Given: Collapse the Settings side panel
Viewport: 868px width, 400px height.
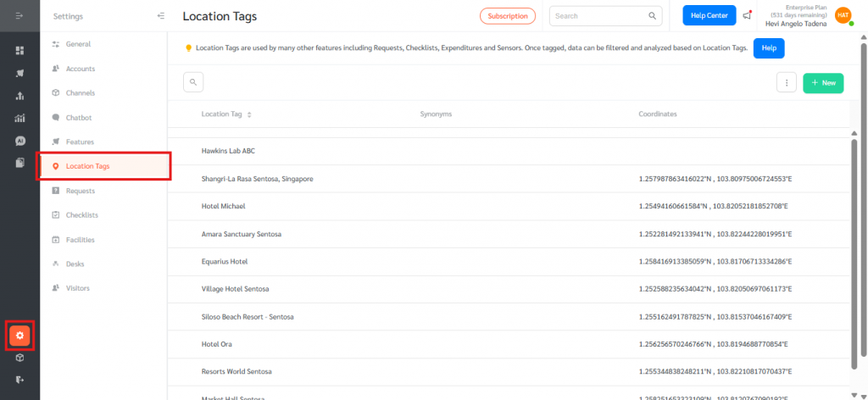Looking at the screenshot, I should (x=161, y=16).
